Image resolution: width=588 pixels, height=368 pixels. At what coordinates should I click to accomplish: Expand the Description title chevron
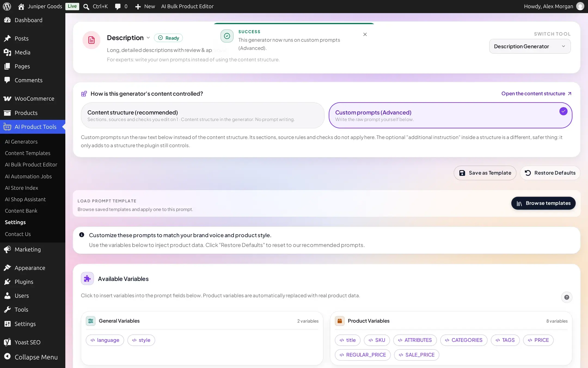click(148, 38)
